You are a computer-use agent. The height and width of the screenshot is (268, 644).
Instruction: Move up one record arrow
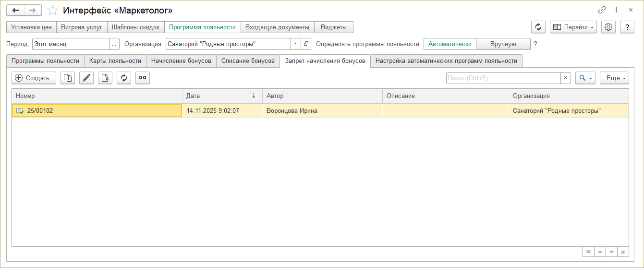click(x=600, y=252)
